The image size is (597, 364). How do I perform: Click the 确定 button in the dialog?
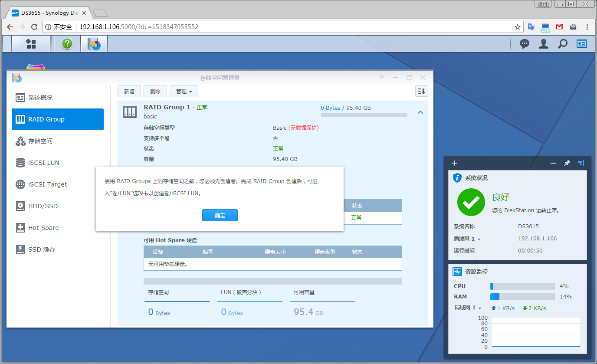click(x=220, y=215)
